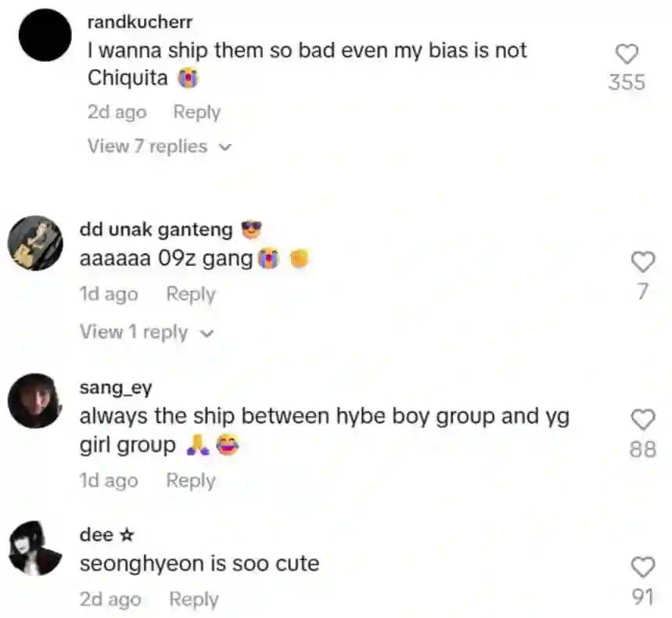Image resolution: width=672 pixels, height=618 pixels.
Task: Reply to dee's comment
Action: pos(194,599)
